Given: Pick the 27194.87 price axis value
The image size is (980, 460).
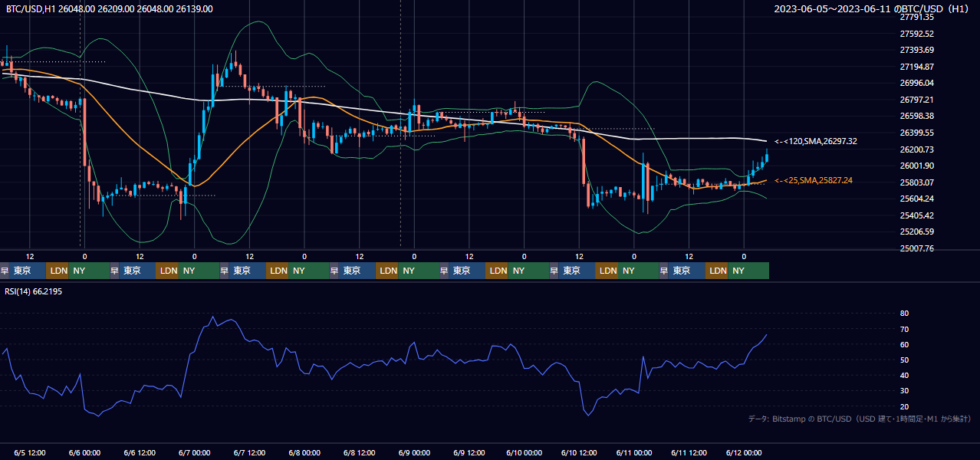Looking at the screenshot, I should [x=916, y=67].
